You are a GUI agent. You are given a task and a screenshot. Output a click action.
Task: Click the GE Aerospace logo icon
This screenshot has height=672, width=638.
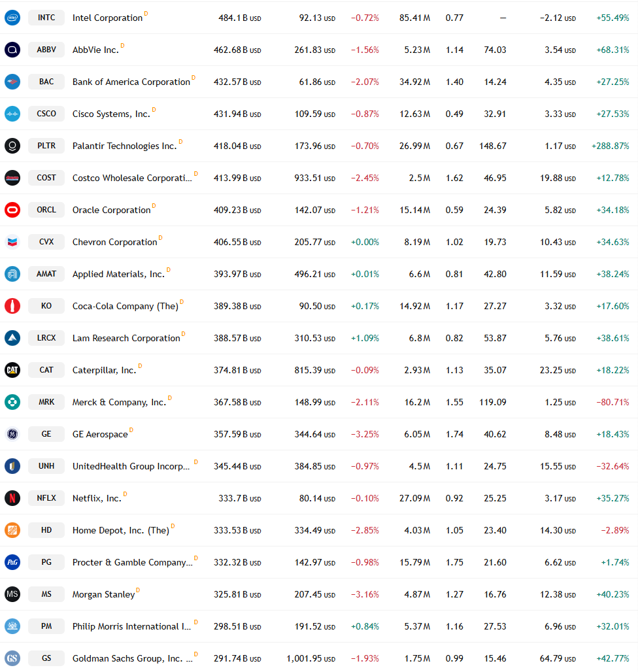(x=12, y=433)
